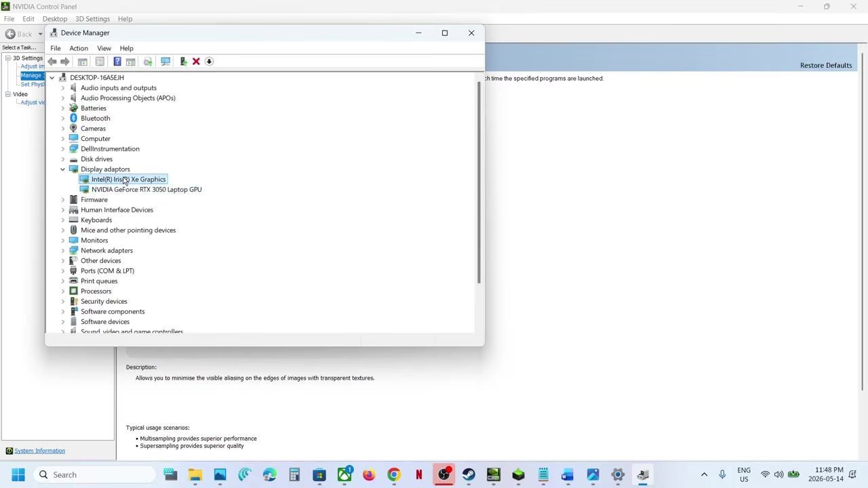Viewport: 868px width, 488px height.
Task: Open Properties via the Device Manager toolbar icon
Action: click(x=100, y=62)
